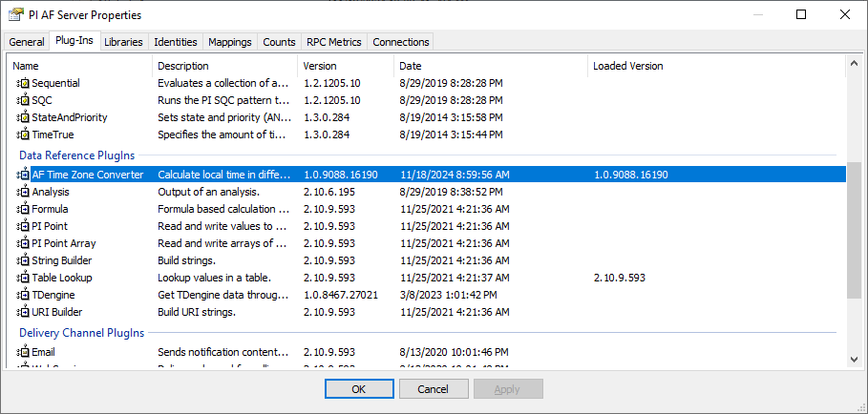
Task: Click version 1.0.8467.27021 cell
Action: [341, 295]
